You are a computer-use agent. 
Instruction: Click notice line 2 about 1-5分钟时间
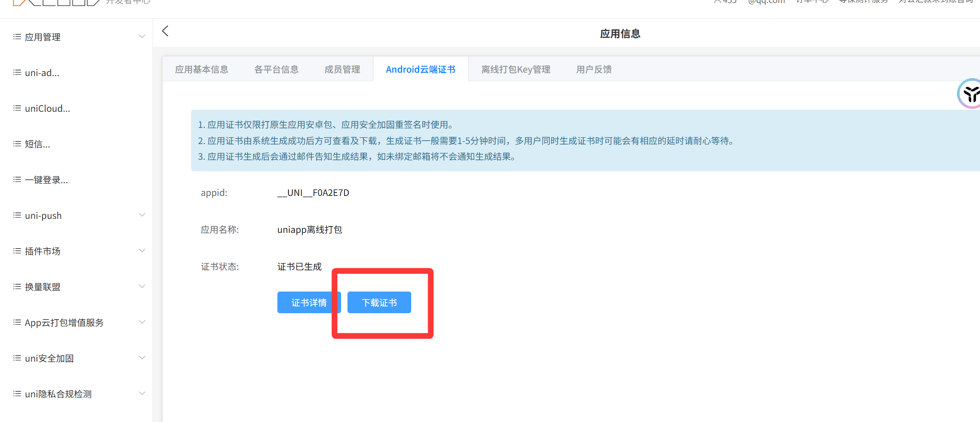(467, 141)
